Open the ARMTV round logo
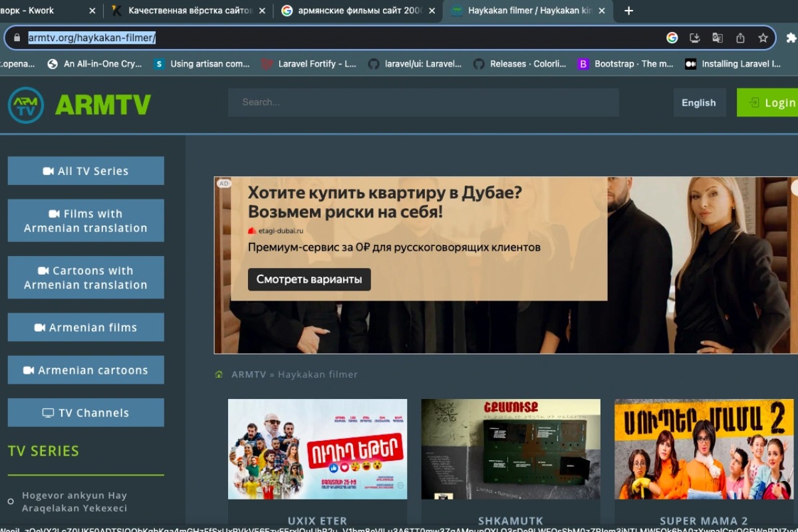The image size is (798, 532). click(26, 105)
